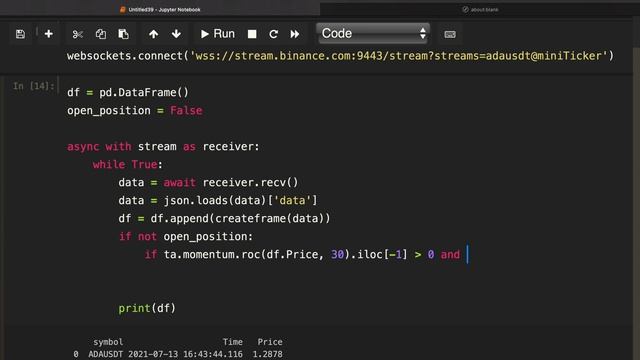Image resolution: width=640 pixels, height=360 pixels.
Task: Interrupt the kernel with the stop square
Action: [x=252, y=34]
